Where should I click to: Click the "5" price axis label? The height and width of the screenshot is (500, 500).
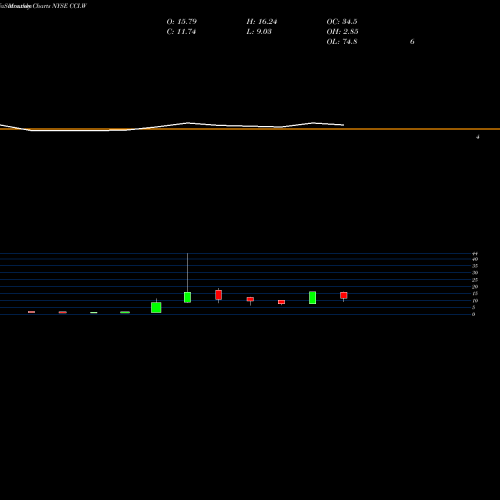tap(473, 308)
